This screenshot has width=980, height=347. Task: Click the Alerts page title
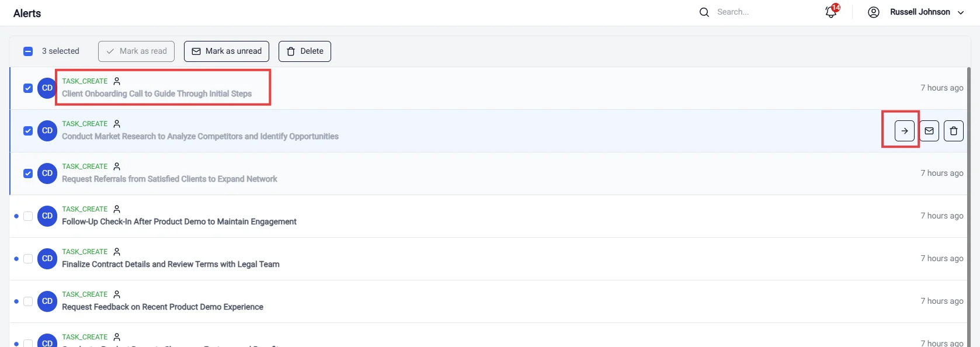point(27,13)
